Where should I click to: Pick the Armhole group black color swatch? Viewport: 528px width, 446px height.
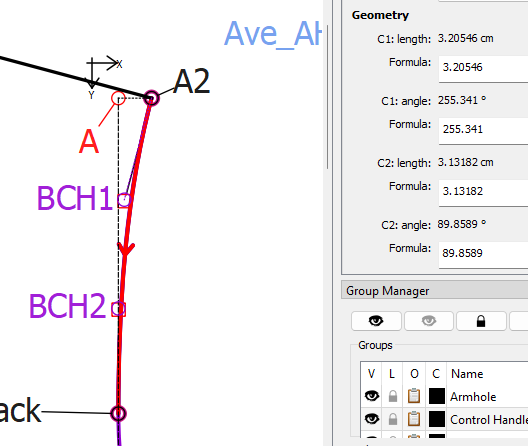click(x=437, y=396)
